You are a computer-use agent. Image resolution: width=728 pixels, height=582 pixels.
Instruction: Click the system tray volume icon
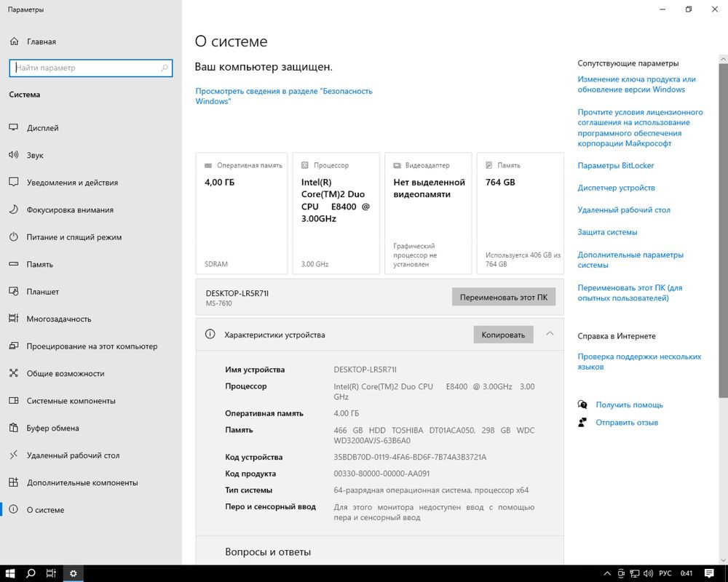coord(649,574)
